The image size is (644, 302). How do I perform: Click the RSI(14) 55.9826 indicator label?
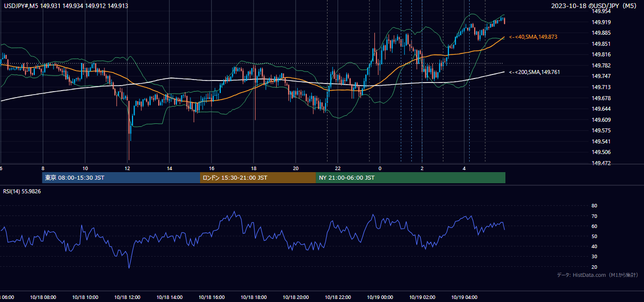tap(22, 191)
